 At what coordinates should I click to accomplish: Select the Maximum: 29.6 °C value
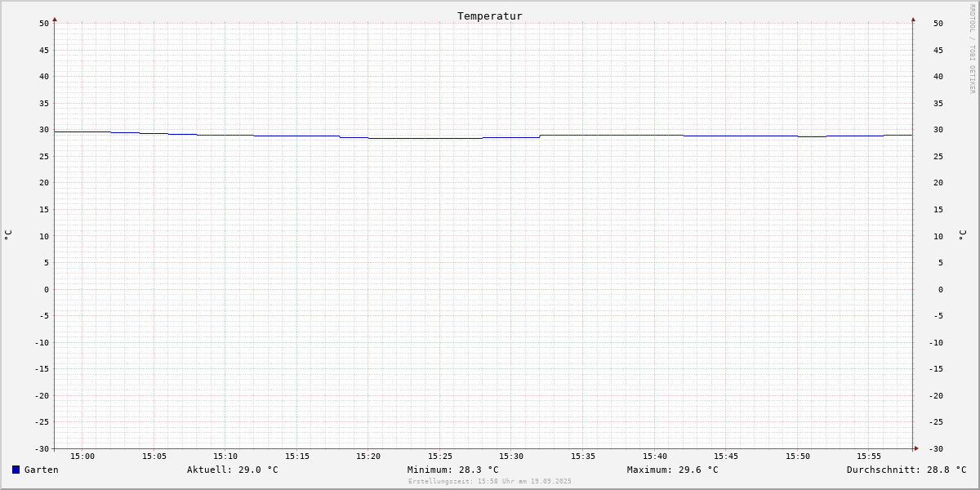673,470
